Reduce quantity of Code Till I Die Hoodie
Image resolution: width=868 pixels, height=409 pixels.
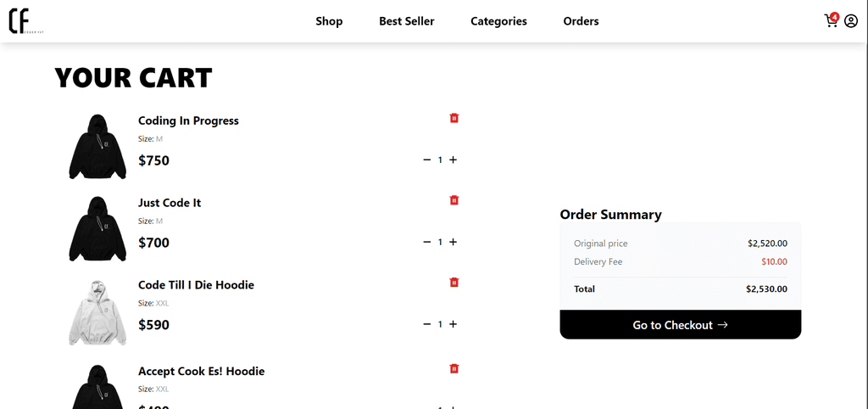point(427,323)
